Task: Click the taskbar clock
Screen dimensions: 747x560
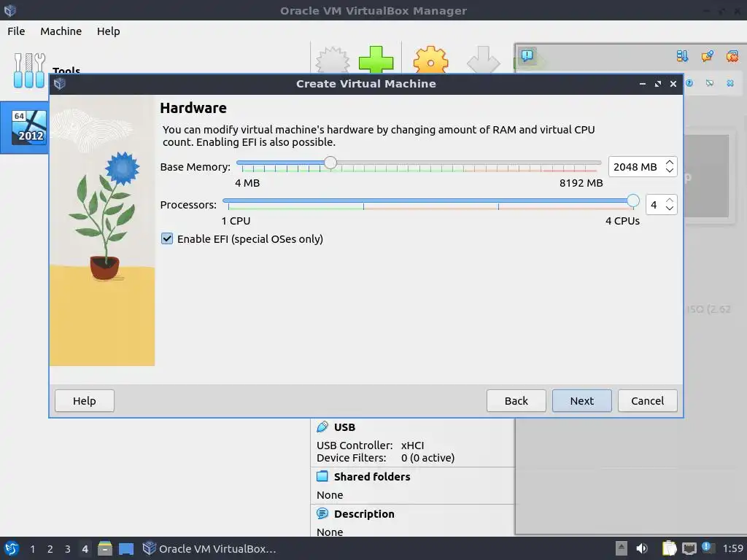Action: tap(732, 548)
